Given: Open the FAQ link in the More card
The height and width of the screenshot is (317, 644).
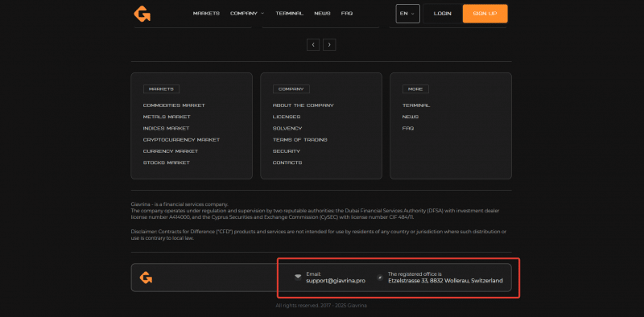Looking at the screenshot, I should point(408,129).
